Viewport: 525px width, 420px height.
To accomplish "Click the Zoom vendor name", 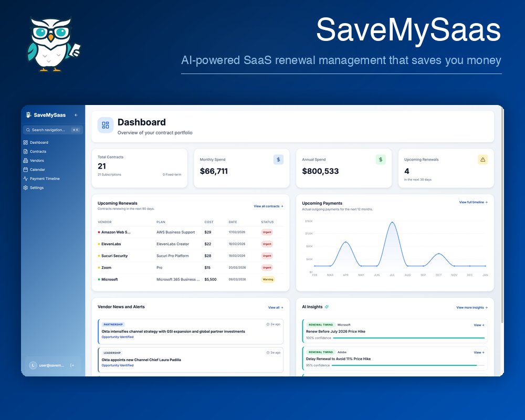I will pos(107,268).
